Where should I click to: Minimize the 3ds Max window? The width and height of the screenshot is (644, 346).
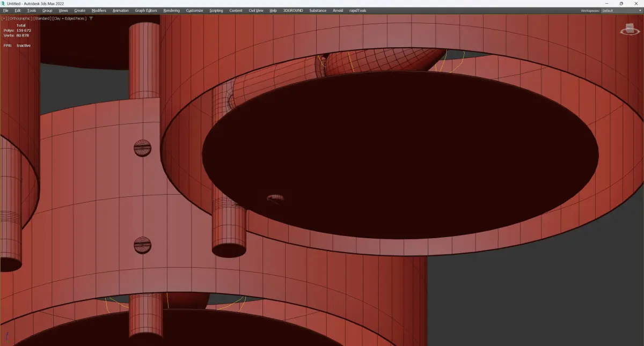607,3
